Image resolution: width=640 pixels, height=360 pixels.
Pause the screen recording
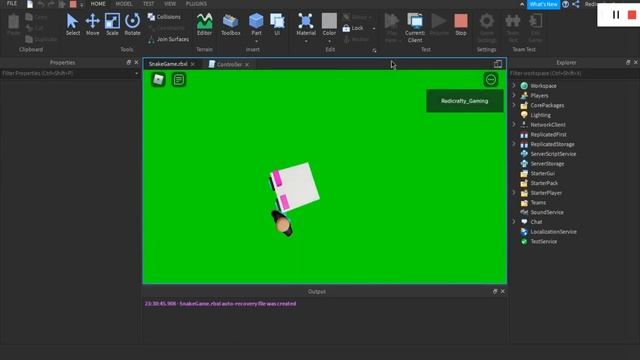[x=616, y=15]
